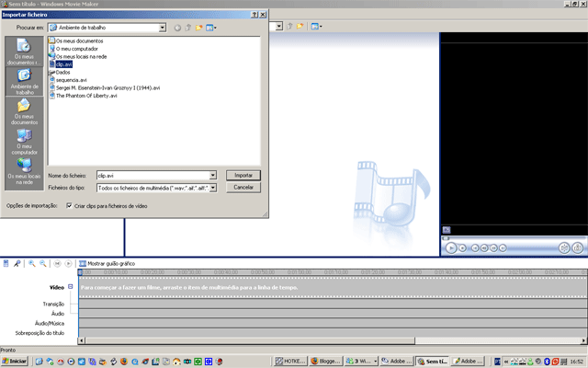
Task: Select 'O meu computador' in the file list
Action: pos(73,49)
